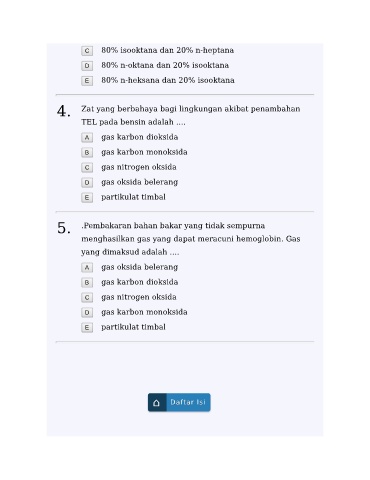Screen dimensions: 370x480
Task: Click the home icon on Daftar Isi button
Action: [x=156, y=403]
